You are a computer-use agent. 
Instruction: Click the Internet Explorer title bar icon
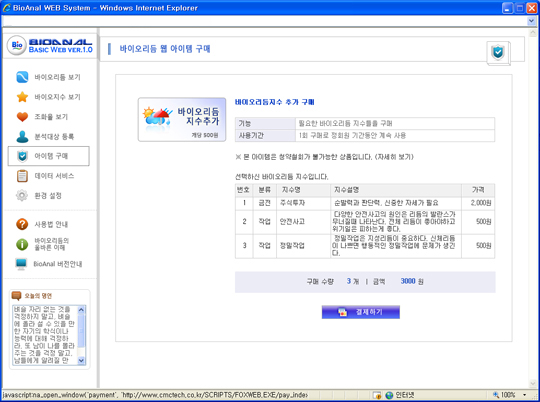click(7, 8)
